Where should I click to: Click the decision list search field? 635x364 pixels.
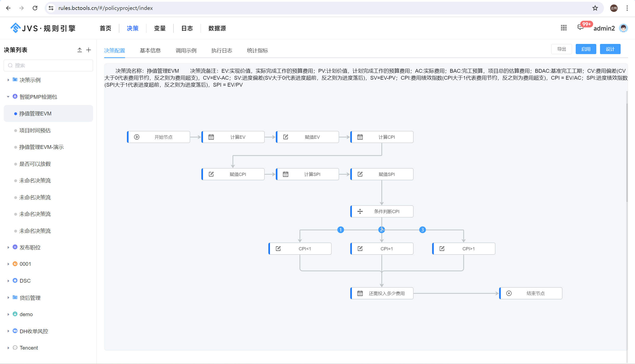[x=48, y=66]
